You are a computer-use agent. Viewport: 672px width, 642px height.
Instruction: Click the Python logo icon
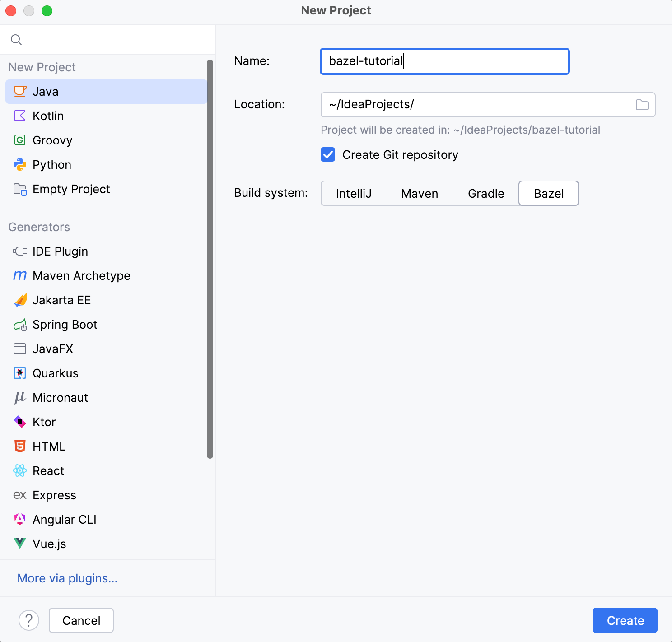click(x=20, y=165)
